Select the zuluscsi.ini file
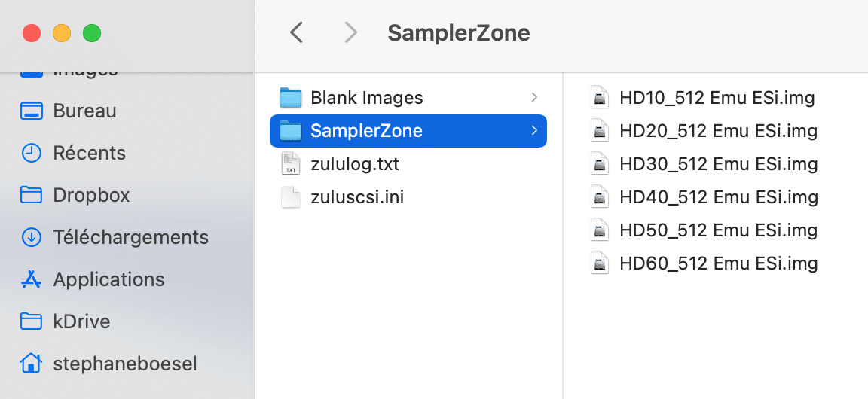 (x=356, y=197)
